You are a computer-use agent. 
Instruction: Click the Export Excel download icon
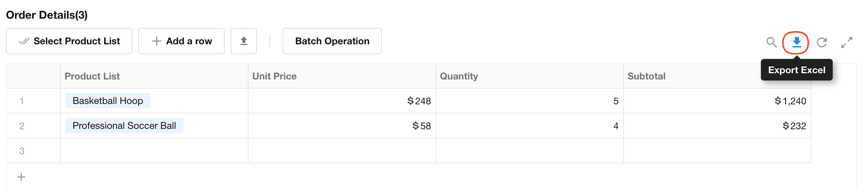click(796, 42)
